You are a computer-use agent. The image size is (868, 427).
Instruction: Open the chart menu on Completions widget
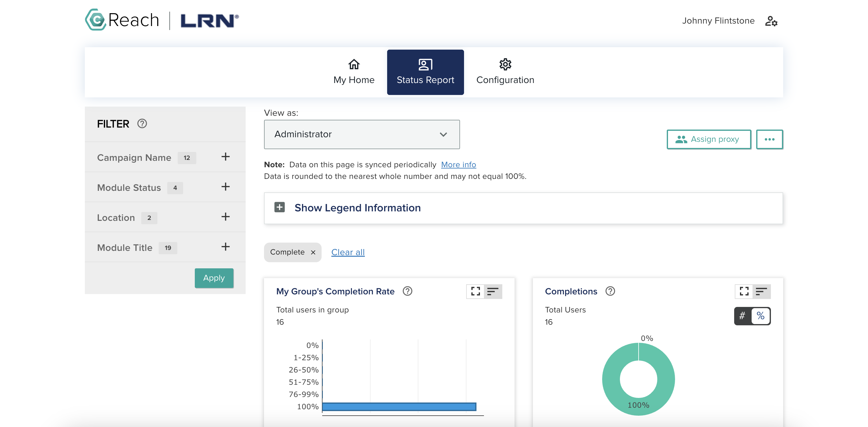pos(761,292)
